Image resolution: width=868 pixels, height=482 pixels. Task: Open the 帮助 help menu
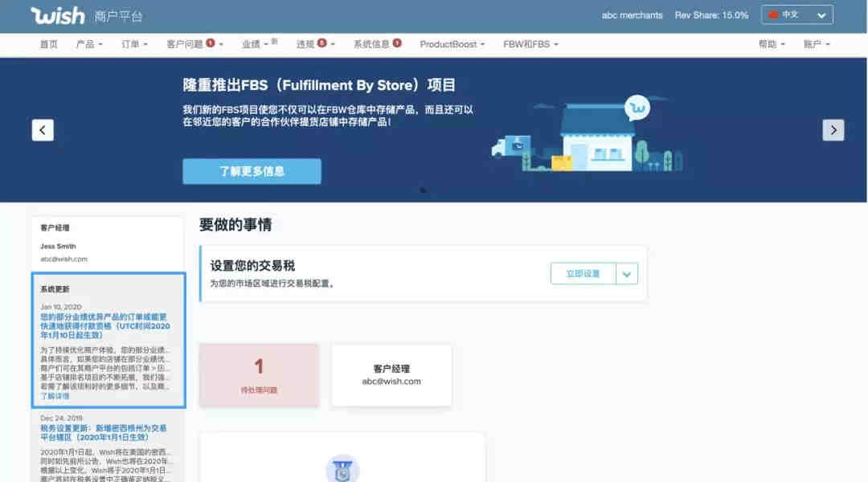(772, 44)
